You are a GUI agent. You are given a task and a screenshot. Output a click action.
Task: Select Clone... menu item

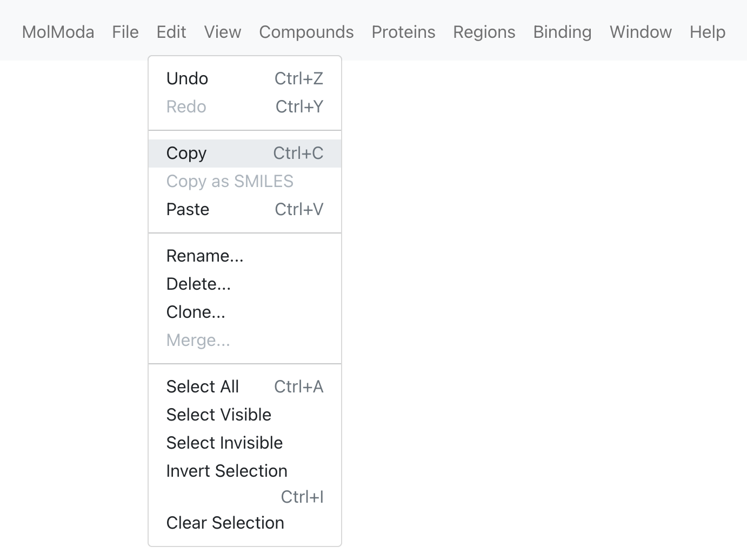[245, 312]
